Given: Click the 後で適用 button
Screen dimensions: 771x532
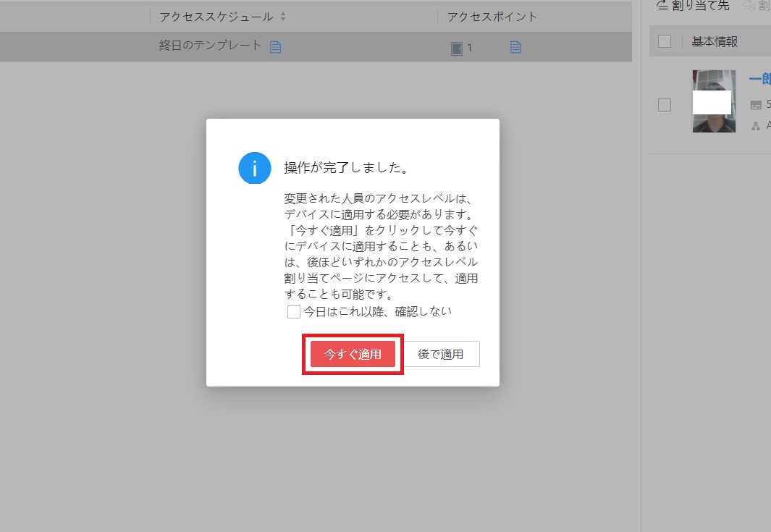Looking at the screenshot, I should coord(442,353).
